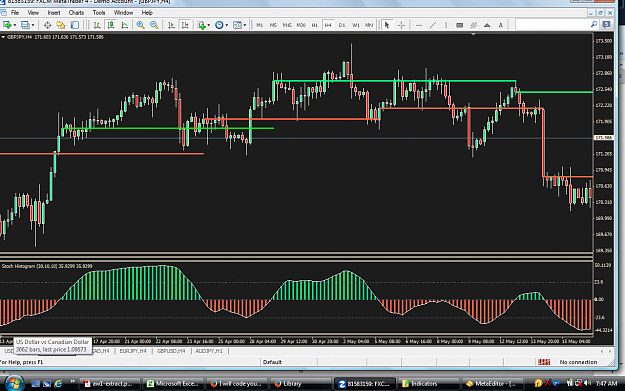Click the Zoom Out magnifier
The width and height of the screenshot is (625, 391).
pos(154,25)
